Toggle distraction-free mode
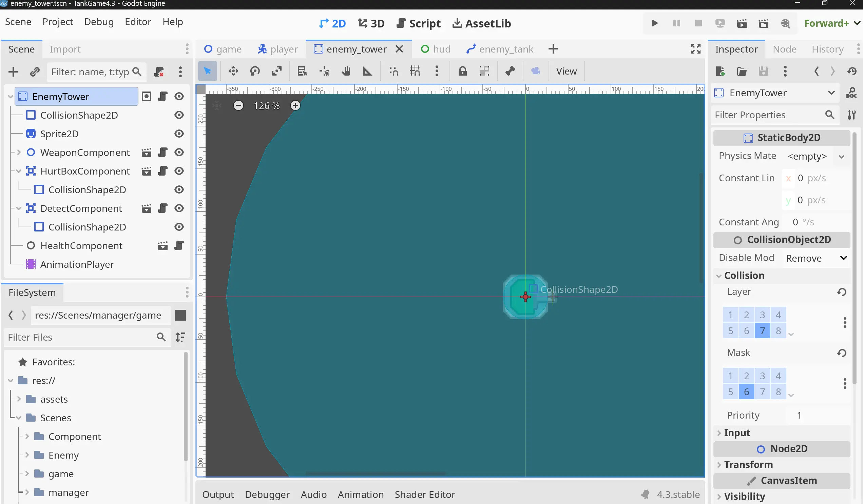 tap(695, 49)
